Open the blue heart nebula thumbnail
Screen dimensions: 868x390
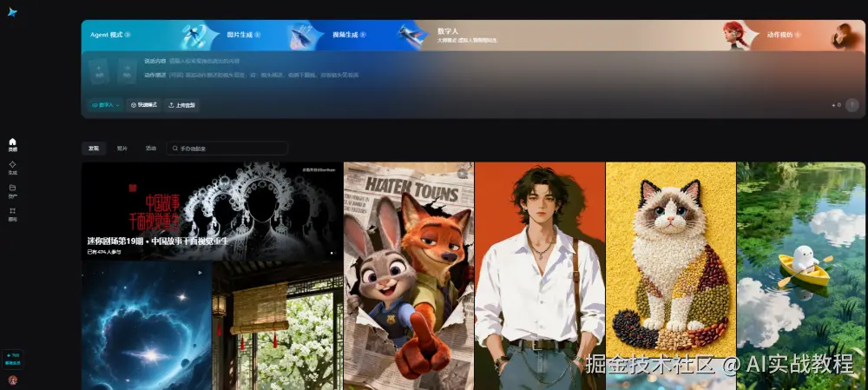[x=147, y=326]
